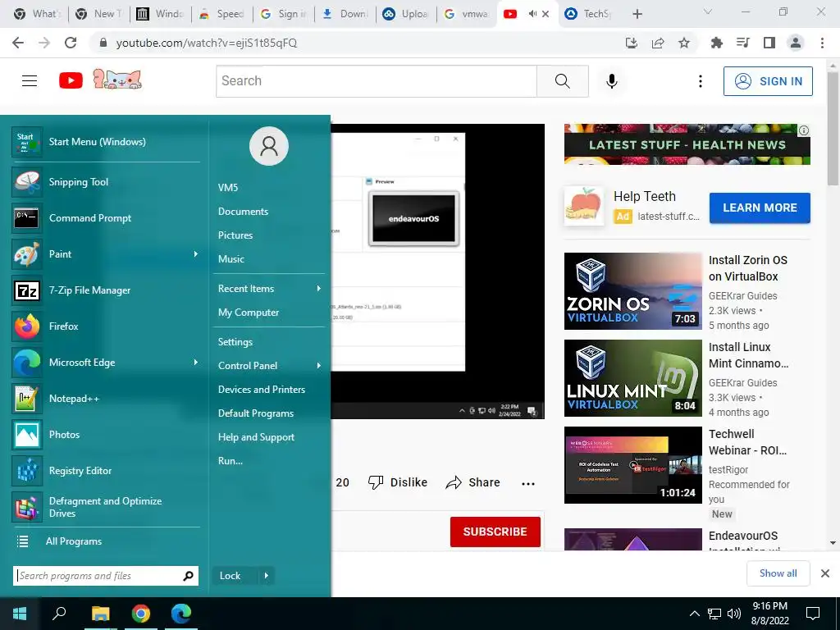The image size is (840, 630).
Task: Open Lock options arrow
Action: [x=267, y=576]
